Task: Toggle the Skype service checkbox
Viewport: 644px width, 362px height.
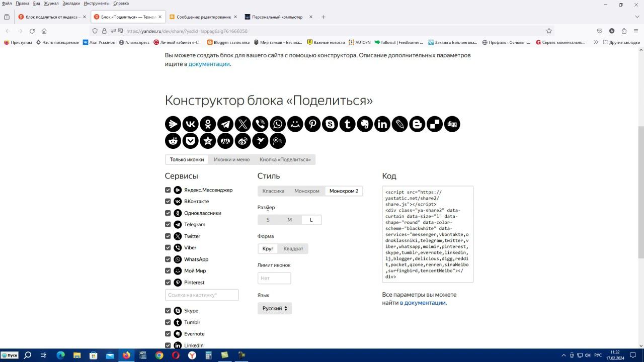Action: tap(168, 310)
